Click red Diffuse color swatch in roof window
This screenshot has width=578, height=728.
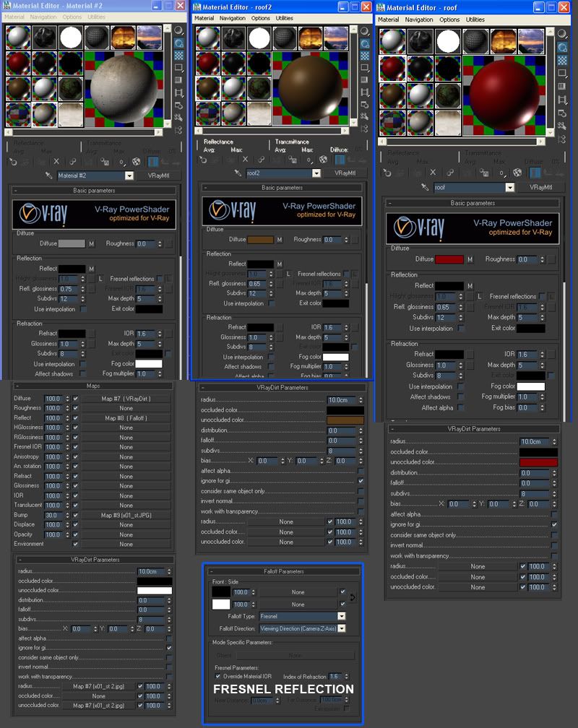449,259
